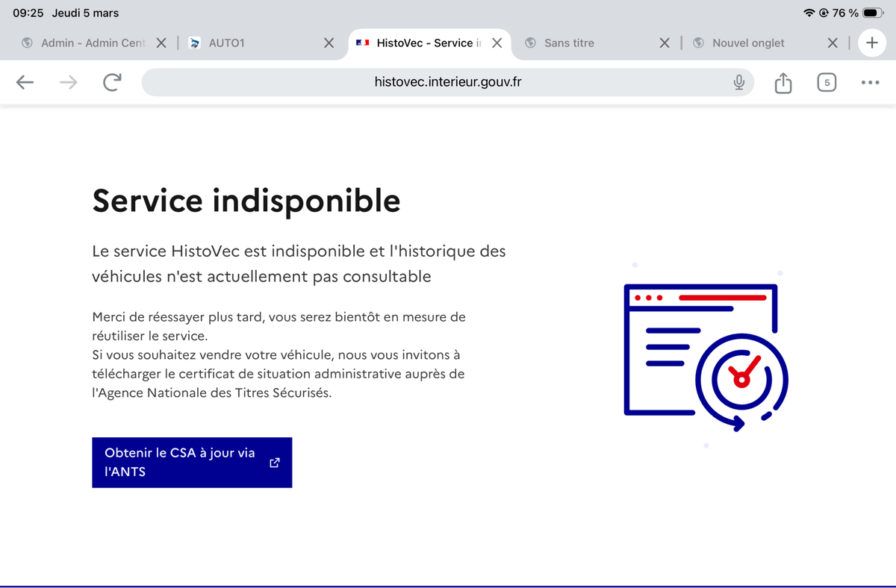
Task: Add a new tab with plus button
Action: [x=871, y=43]
